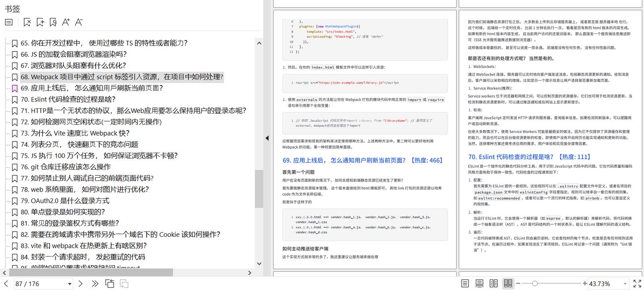This screenshot has width=644, height=291.
Task: Search within bookmarks
Action: 53,22
